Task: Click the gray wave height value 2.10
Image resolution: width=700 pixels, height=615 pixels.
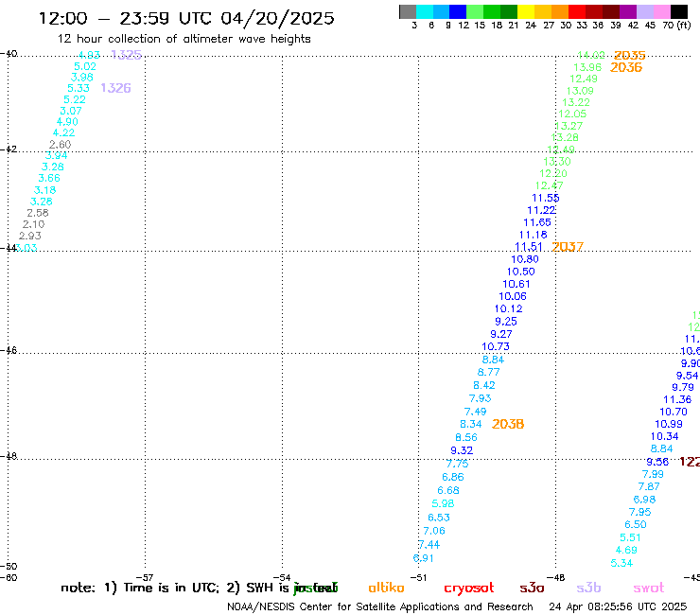Action: [x=34, y=224]
